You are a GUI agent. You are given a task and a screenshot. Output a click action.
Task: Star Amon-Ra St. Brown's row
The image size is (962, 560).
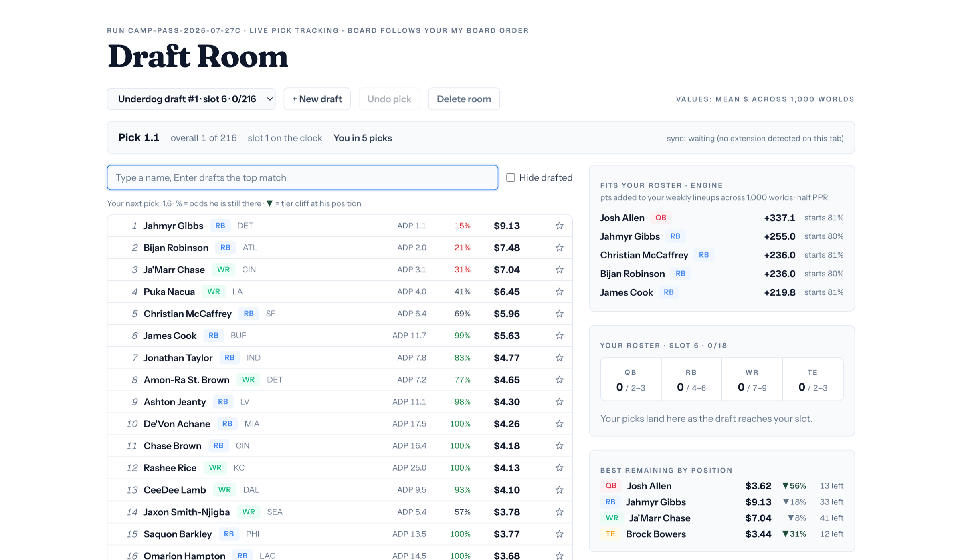click(x=559, y=380)
